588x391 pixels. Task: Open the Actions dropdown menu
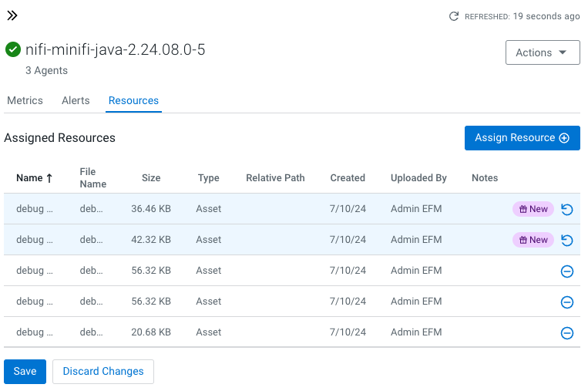(x=542, y=52)
